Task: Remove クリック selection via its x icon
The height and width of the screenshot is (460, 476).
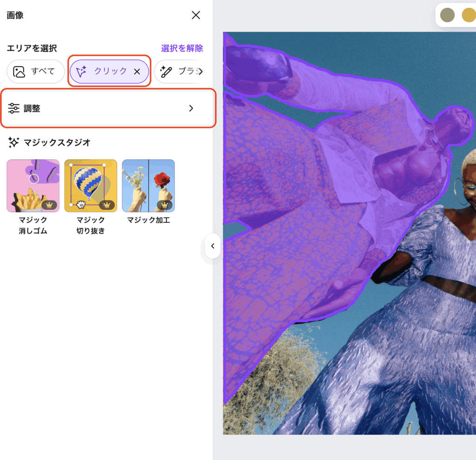Action: (137, 72)
